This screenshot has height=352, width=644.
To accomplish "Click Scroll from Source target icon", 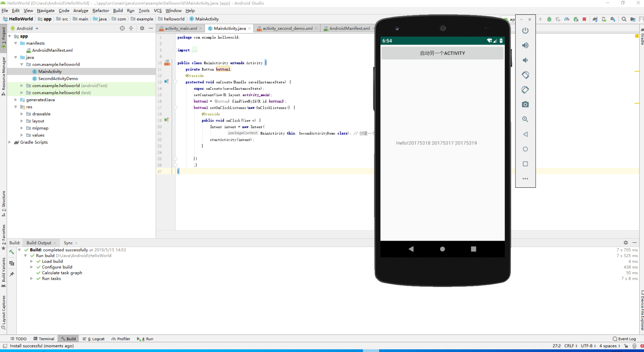I will [x=122, y=28].
